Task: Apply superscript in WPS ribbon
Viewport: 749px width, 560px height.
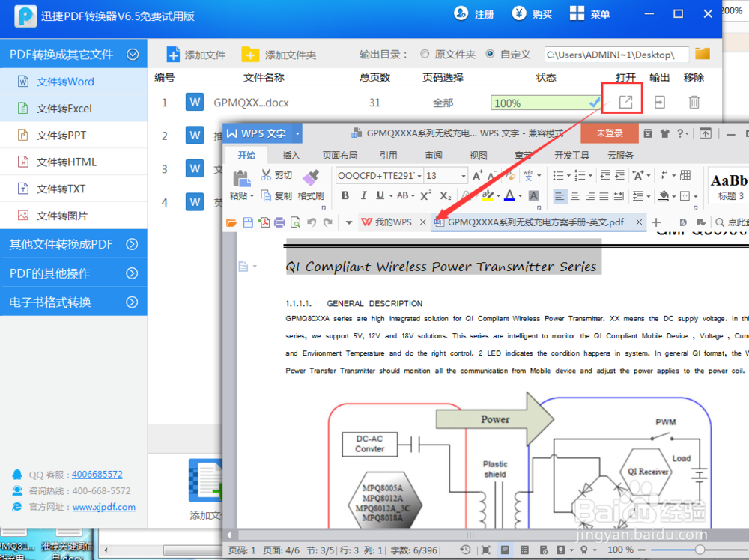Action: point(425,195)
